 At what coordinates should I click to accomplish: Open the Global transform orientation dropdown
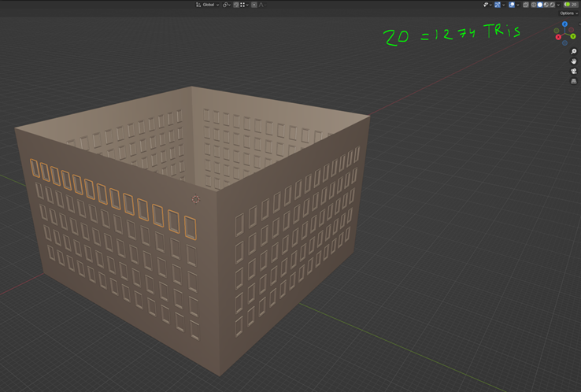click(208, 5)
